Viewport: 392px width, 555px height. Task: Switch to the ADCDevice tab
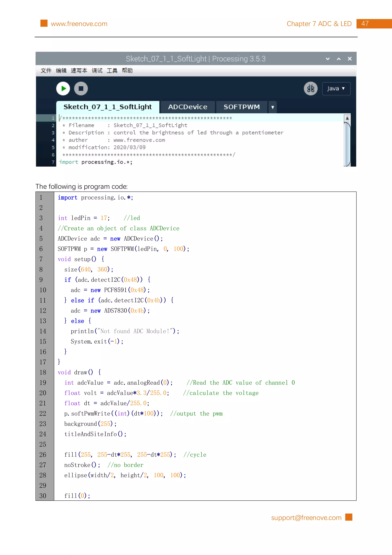click(188, 107)
